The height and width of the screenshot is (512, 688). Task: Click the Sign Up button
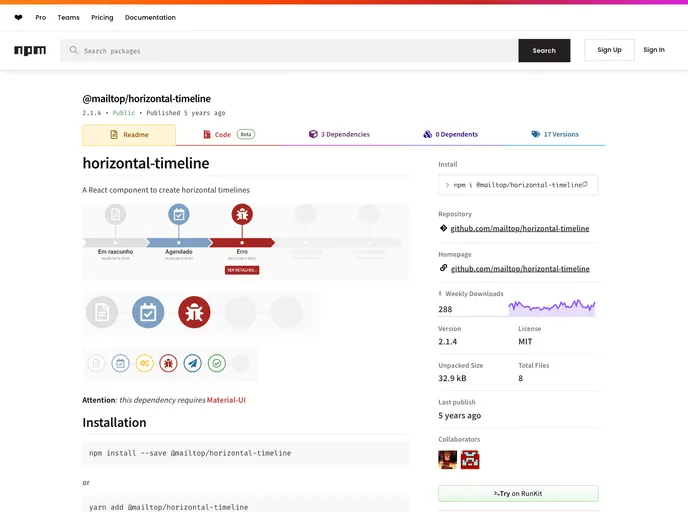[x=609, y=50]
